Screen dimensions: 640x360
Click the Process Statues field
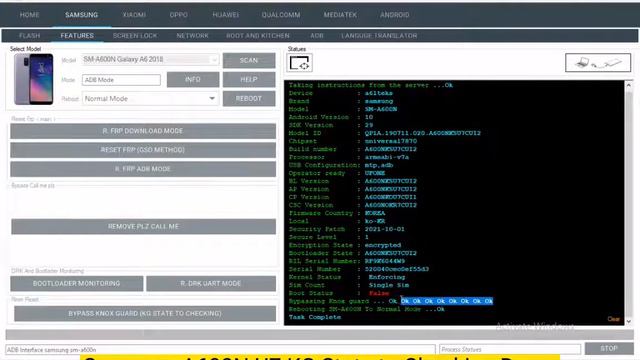click(x=510, y=349)
